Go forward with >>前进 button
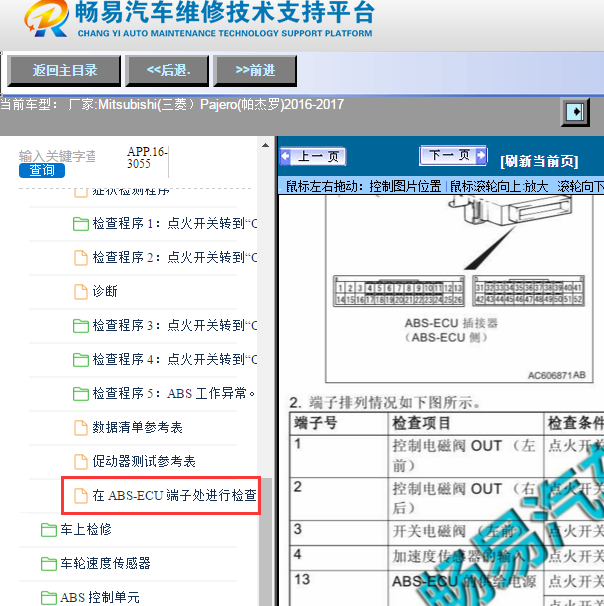The height and width of the screenshot is (606, 604). 255,70
